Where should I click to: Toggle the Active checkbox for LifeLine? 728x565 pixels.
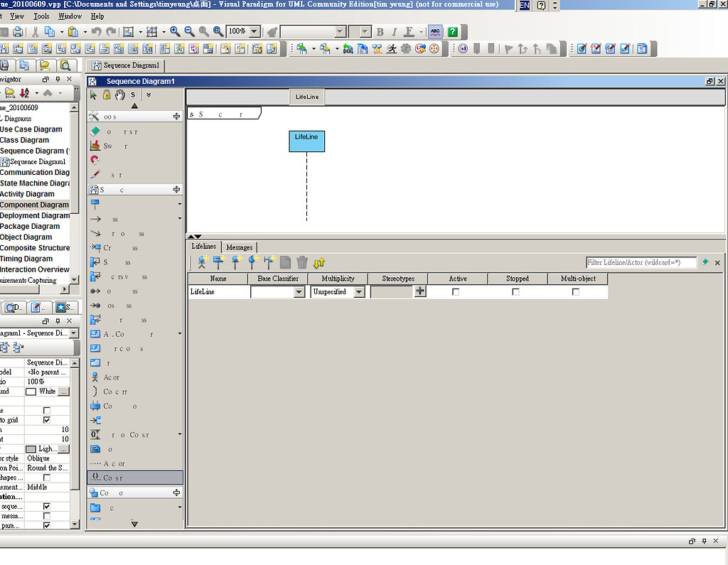456,292
